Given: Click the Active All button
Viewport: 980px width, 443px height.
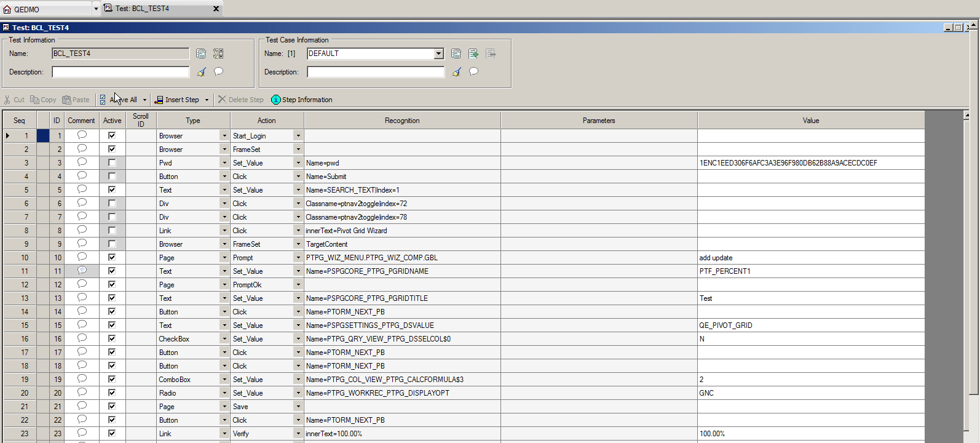Looking at the screenshot, I should 119,100.
